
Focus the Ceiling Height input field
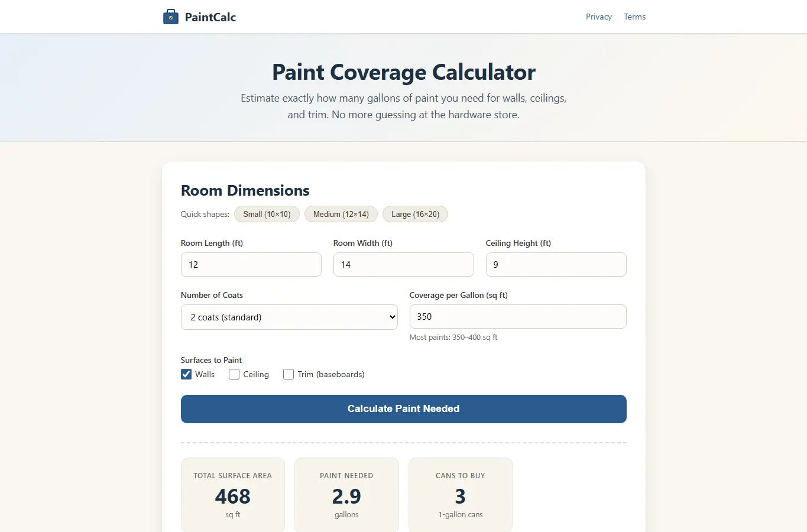pos(556,264)
